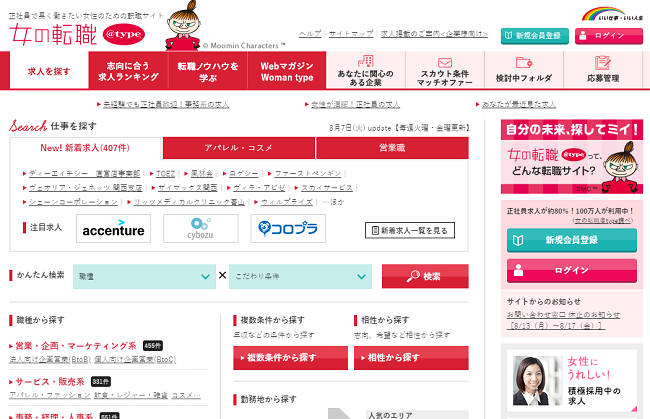Open the ファーストペンギン company link
The image size is (650, 419).
308,174
